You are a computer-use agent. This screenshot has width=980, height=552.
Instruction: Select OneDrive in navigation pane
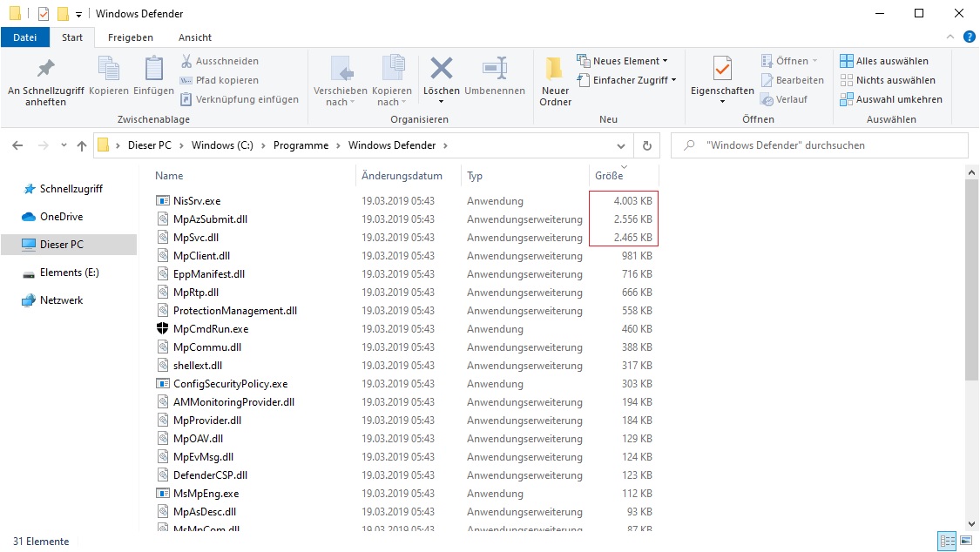click(52, 217)
